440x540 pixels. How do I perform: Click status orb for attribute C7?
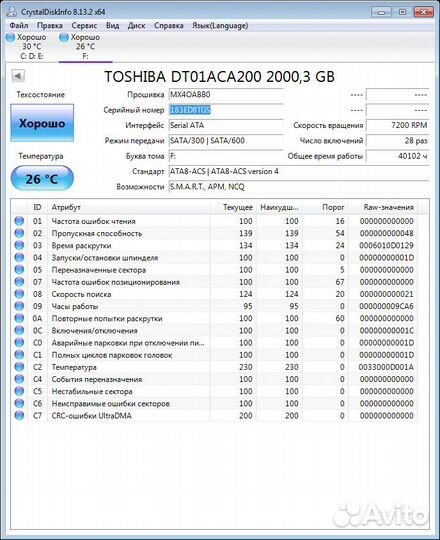point(19,415)
